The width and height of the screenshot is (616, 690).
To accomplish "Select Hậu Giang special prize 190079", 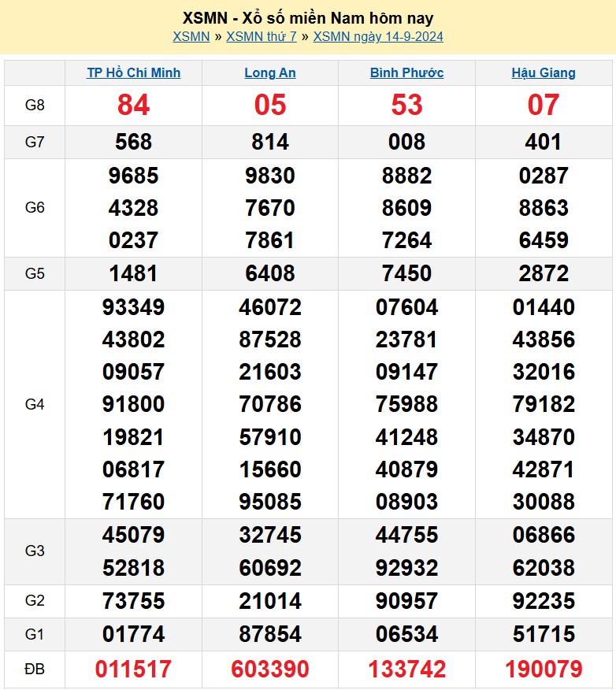I will point(544,670).
